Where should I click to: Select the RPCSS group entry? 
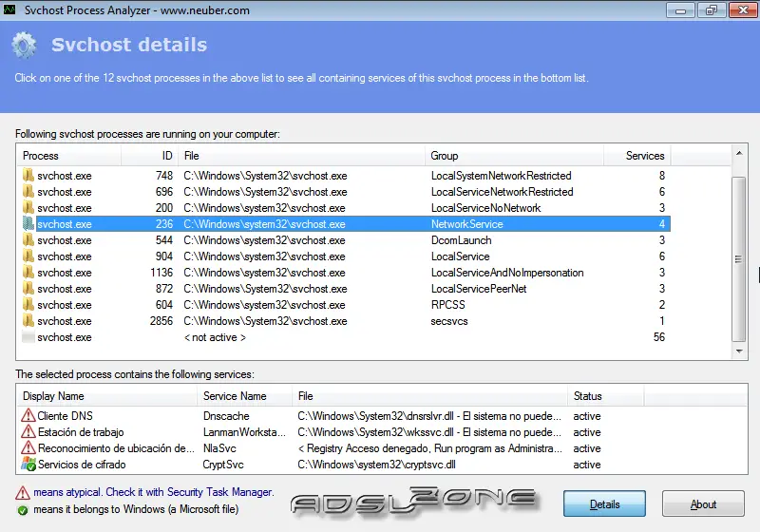coord(447,305)
